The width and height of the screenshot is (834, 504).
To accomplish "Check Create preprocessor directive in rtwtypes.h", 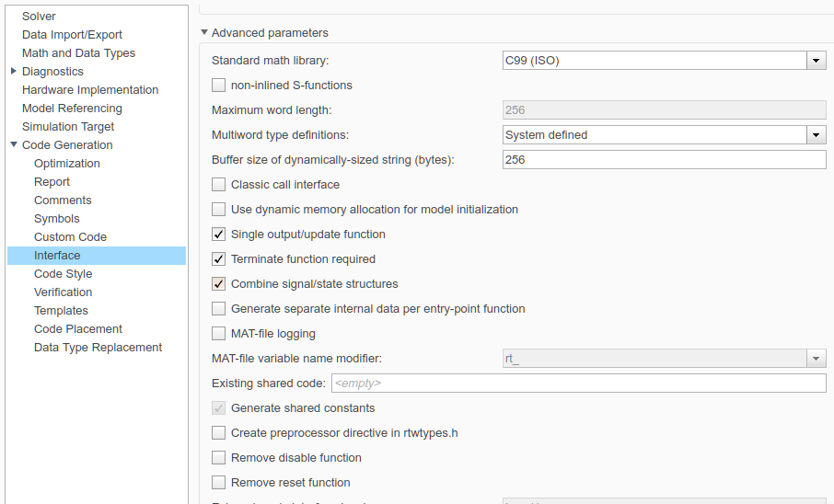I will 218,433.
